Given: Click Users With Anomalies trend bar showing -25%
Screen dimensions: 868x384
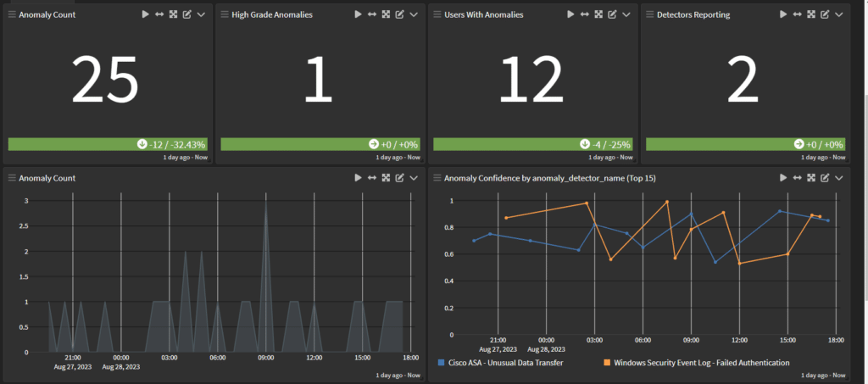Looking at the screenshot, I should point(533,144).
